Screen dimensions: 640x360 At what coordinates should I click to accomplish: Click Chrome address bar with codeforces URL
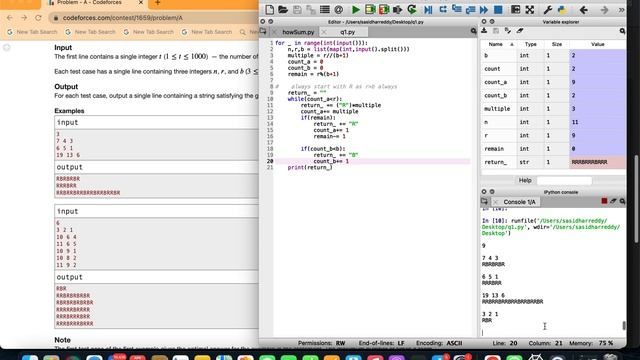pyautogui.click(x=153, y=18)
